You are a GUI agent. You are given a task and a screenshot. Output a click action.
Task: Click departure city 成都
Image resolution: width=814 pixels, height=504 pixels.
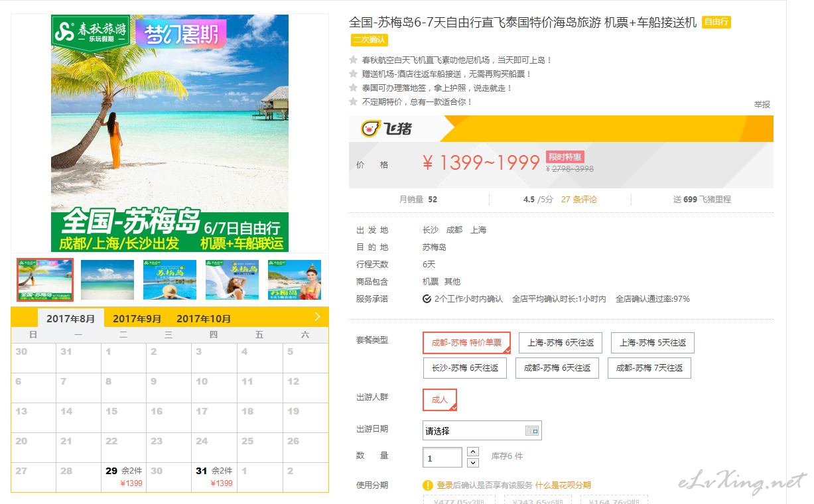[454, 230]
